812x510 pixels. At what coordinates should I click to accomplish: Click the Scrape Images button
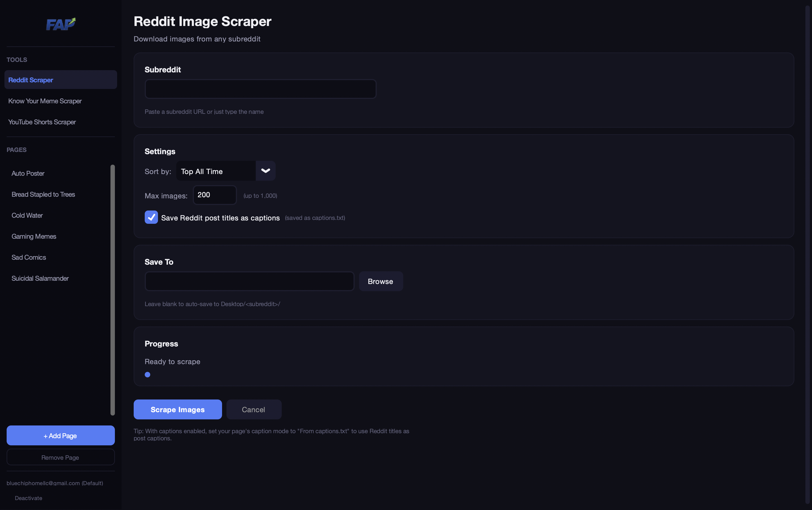[177, 409]
